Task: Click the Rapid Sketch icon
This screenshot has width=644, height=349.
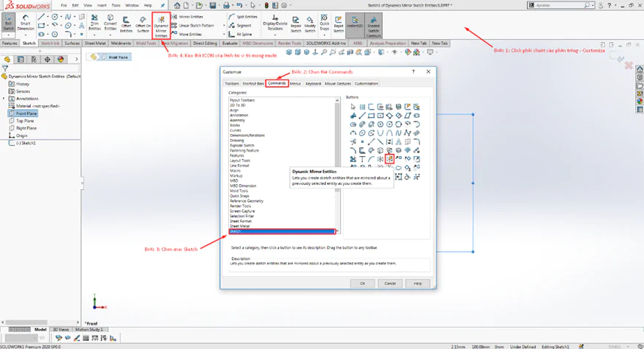Action: pyautogui.click(x=339, y=24)
